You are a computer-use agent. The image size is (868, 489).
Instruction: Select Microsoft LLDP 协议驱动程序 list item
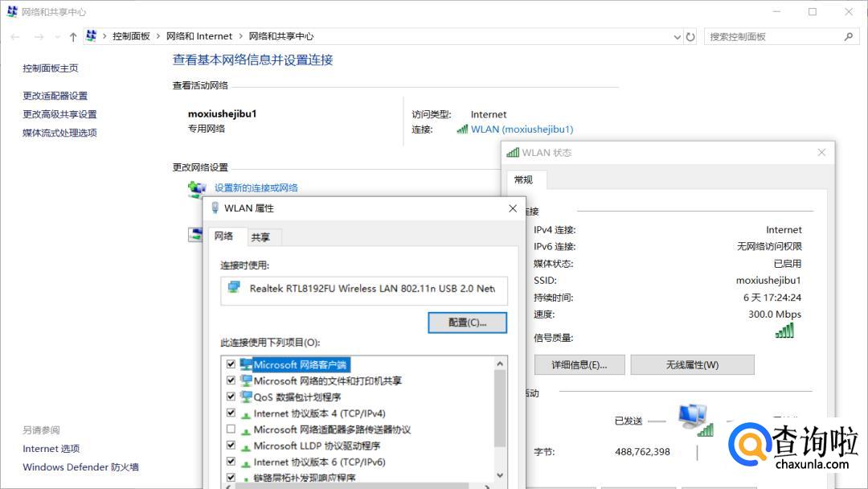tap(317, 446)
